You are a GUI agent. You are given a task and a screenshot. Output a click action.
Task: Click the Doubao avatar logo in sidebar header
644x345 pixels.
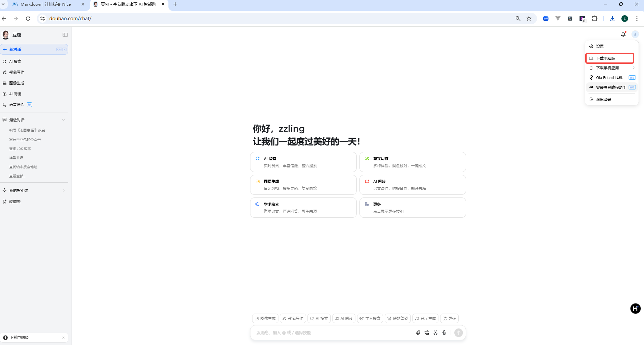tap(6, 35)
